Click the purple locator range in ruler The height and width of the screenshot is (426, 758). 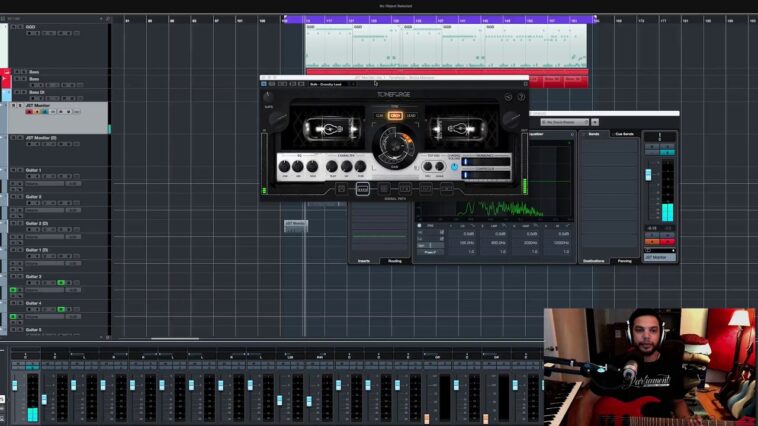[x=439, y=19]
